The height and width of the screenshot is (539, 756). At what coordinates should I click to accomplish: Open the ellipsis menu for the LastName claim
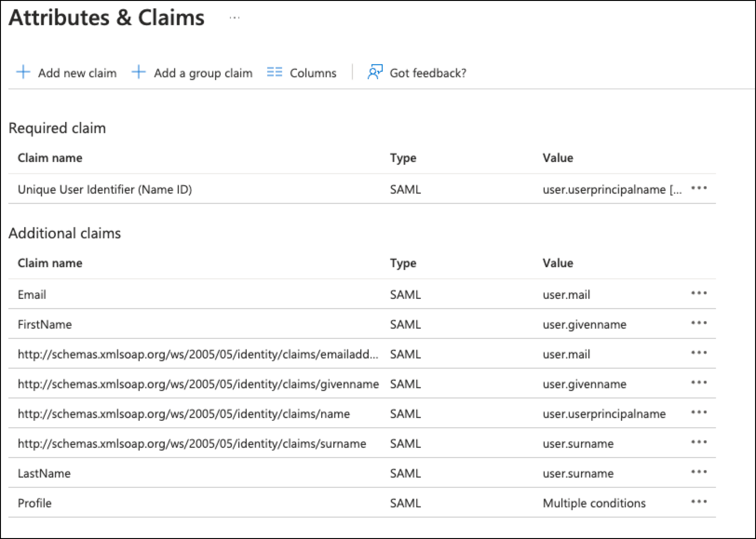pos(698,472)
